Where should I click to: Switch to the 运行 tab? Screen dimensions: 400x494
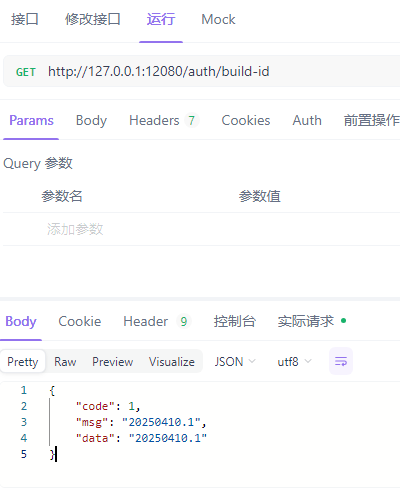(x=161, y=19)
